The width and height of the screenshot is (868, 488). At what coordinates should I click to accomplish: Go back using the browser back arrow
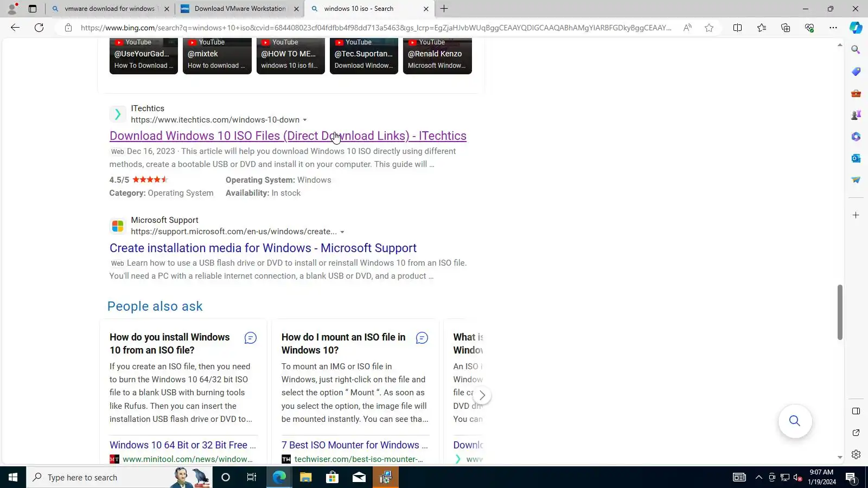click(15, 28)
